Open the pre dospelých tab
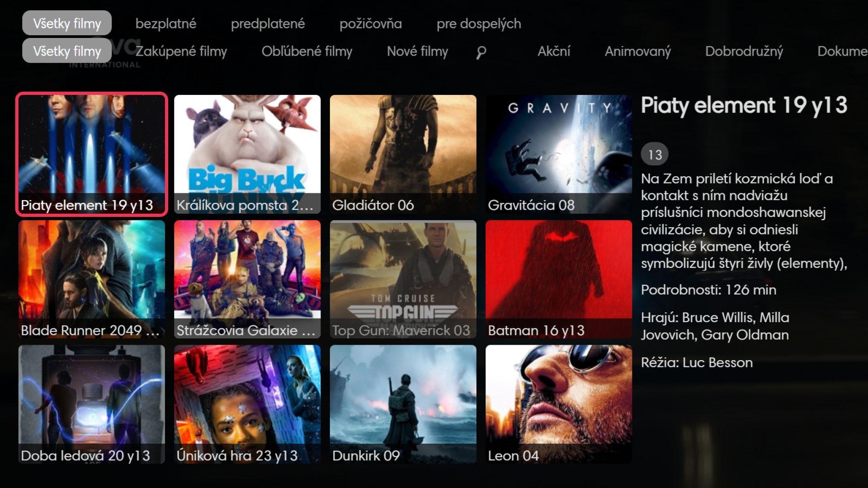This screenshot has width=868, height=488. click(x=479, y=23)
